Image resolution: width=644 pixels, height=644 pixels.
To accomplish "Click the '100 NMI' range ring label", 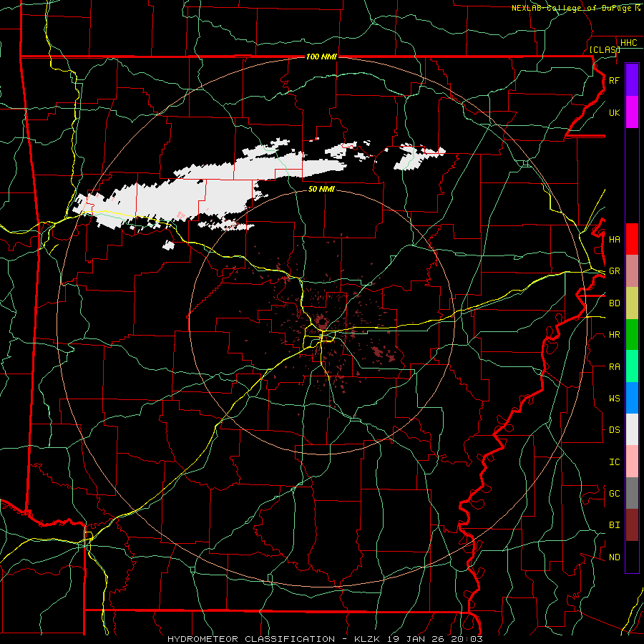I will pyautogui.click(x=321, y=57).
